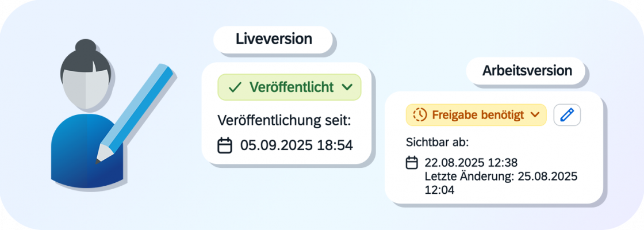Open the Veröffentlicht status label

click(x=291, y=87)
